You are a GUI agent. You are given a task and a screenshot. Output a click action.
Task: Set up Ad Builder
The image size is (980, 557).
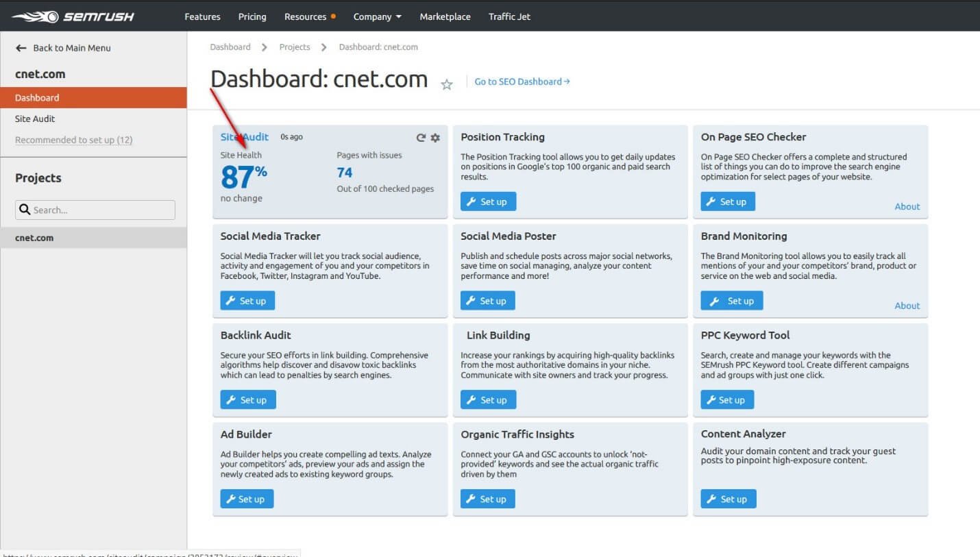(x=247, y=499)
